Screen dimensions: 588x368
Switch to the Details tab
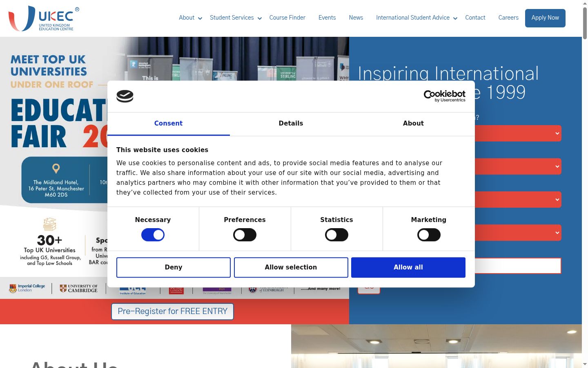291,123
